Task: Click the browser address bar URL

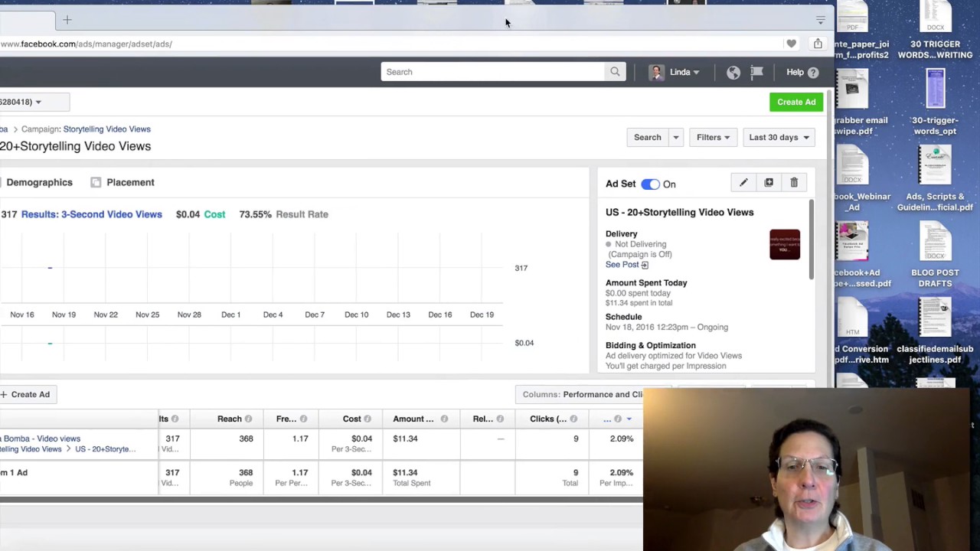Action: pyautogui.click(x=86, y=44)
